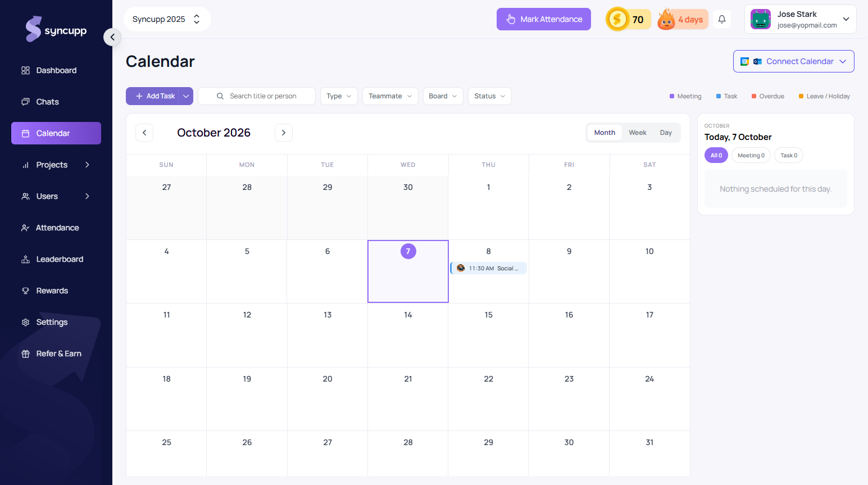Image resolution: width=868 pixels, height=485 pixels.
Task: Click the Refer & Earn gift icon
Action: tap(25, 353)
